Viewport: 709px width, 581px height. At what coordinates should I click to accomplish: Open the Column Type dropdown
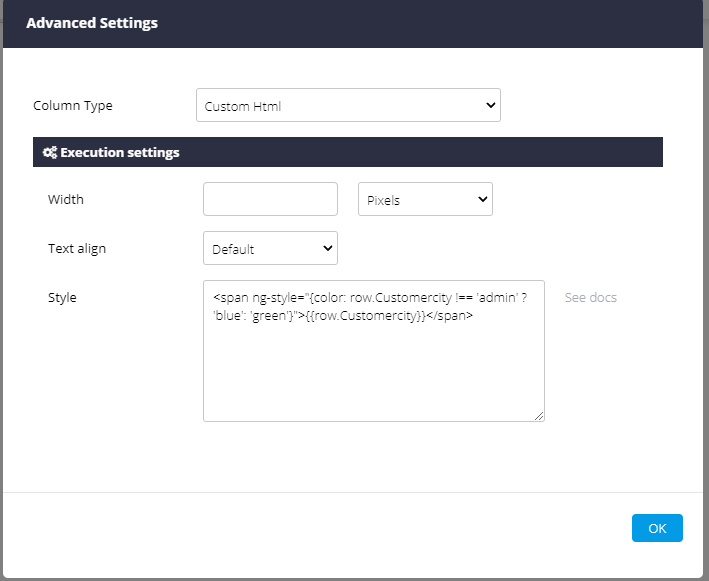347,105
